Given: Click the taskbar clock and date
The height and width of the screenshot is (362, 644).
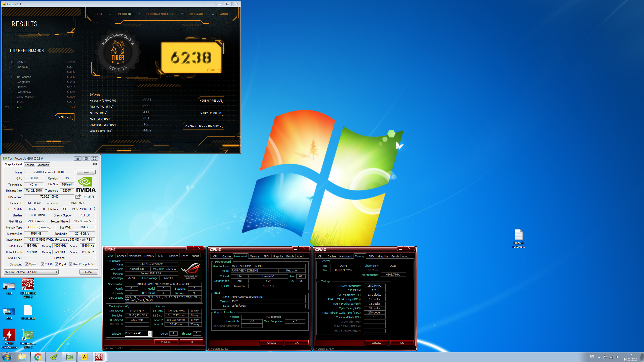Looking at the screenshot, I should tap(630, 357).
